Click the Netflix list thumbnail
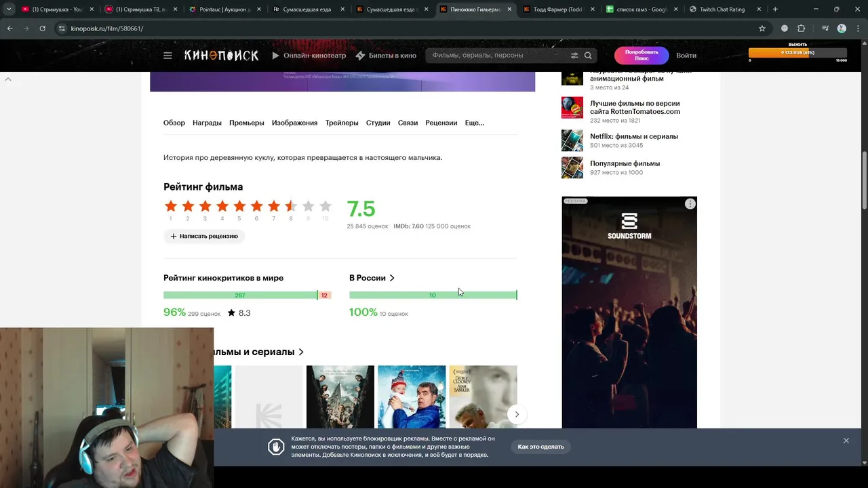Viewport: 868px width, 488px height. 572,140
